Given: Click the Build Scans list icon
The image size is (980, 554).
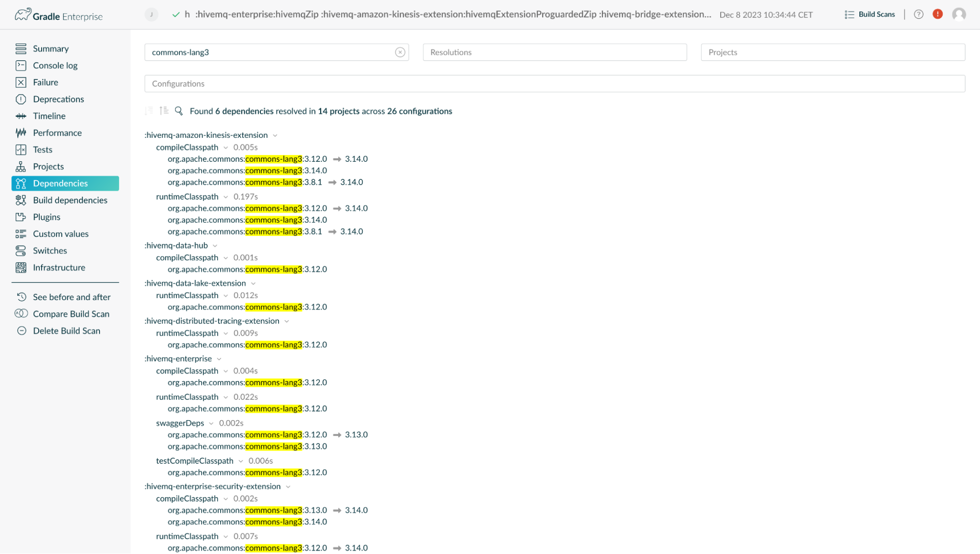Looking at the screenshot, I should coord(850,15).
